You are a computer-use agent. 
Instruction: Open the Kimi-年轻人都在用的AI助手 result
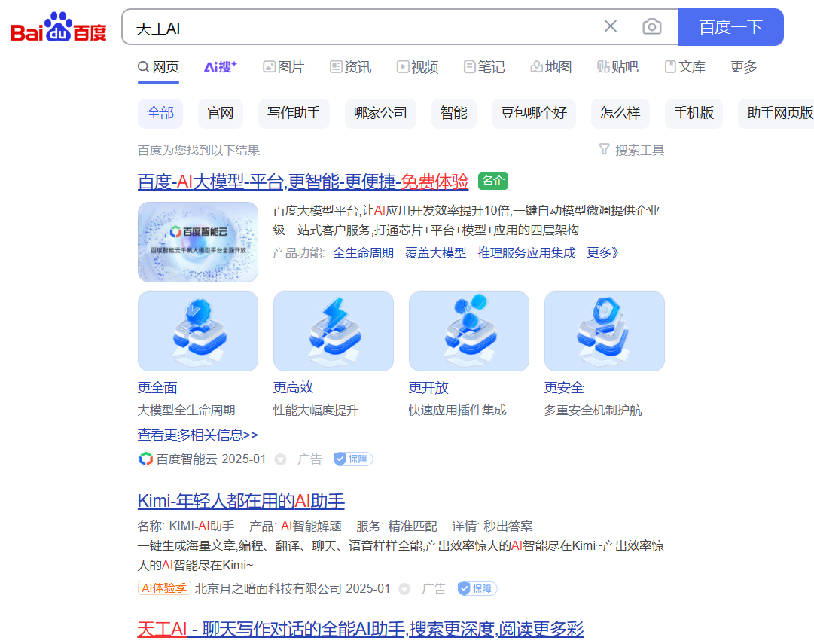click(241, 501)
